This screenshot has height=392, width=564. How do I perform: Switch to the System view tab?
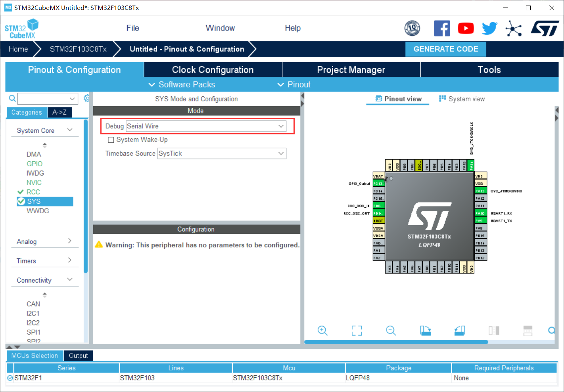[462, 99]
